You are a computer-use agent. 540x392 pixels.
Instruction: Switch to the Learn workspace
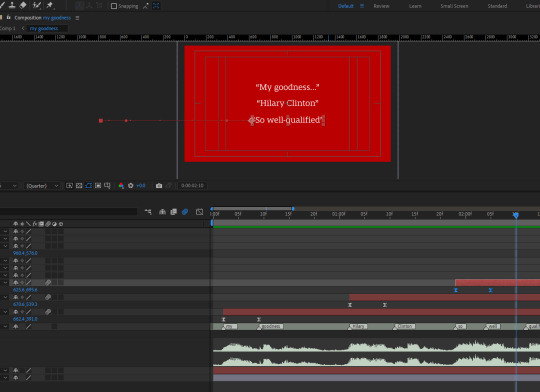click(x=415, y=6)
